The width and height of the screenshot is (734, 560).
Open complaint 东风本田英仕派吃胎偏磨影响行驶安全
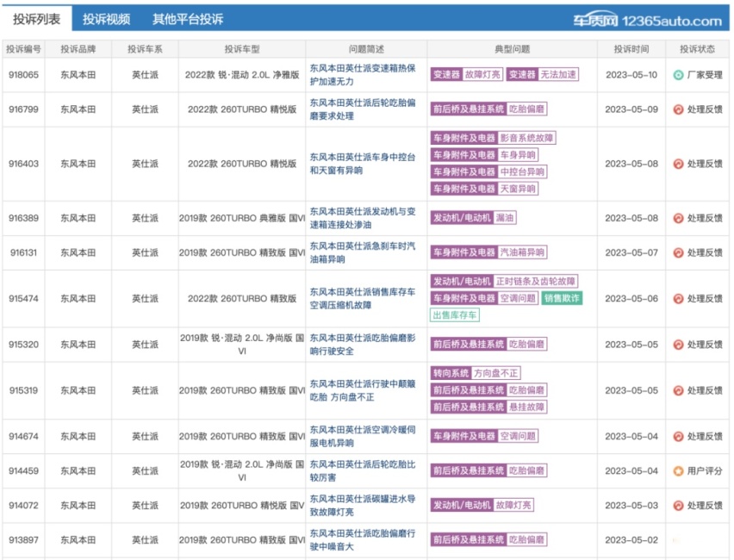363,345
